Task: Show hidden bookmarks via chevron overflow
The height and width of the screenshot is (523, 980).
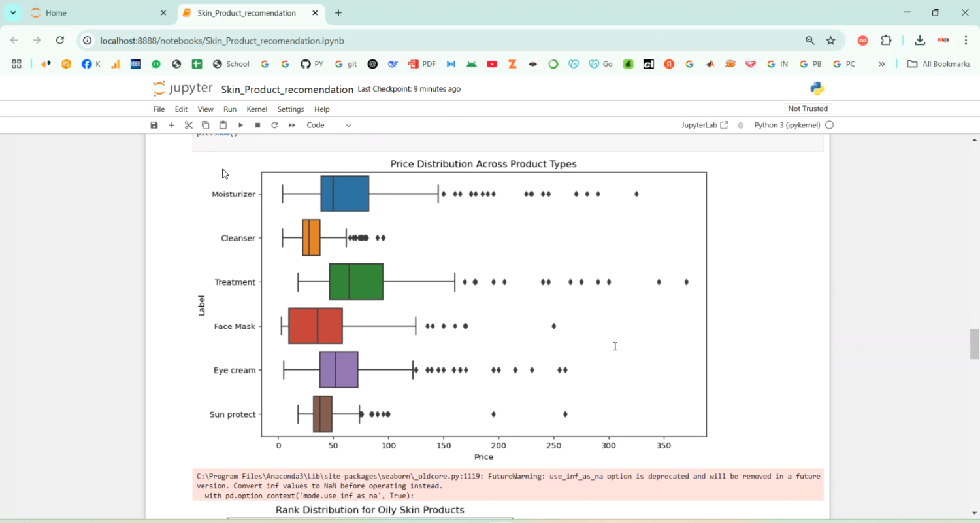Action: (882, 64)
